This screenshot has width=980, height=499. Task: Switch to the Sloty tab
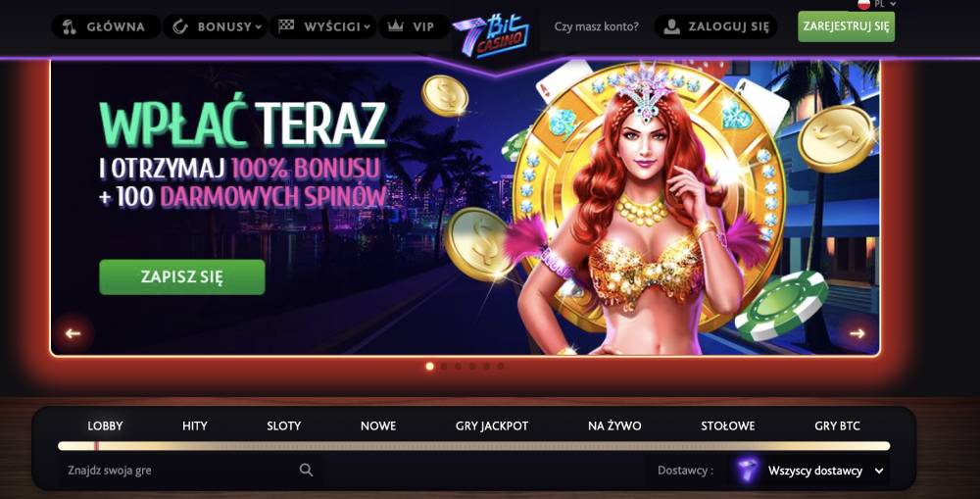284,425
